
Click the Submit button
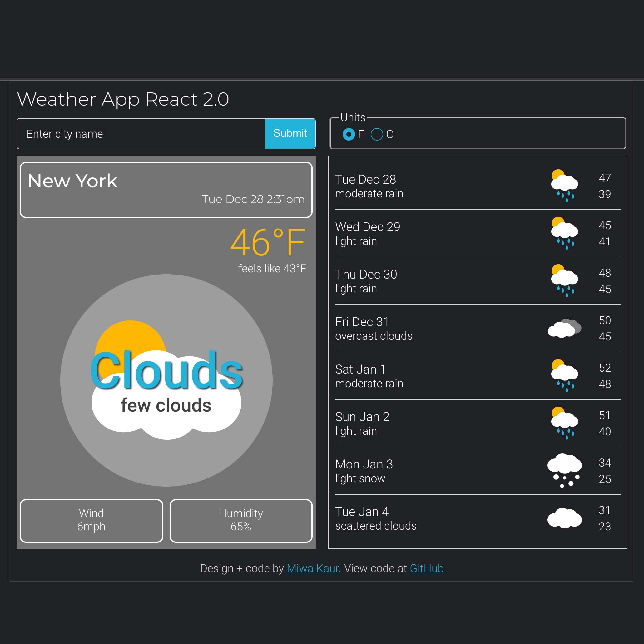coord(290,133)
